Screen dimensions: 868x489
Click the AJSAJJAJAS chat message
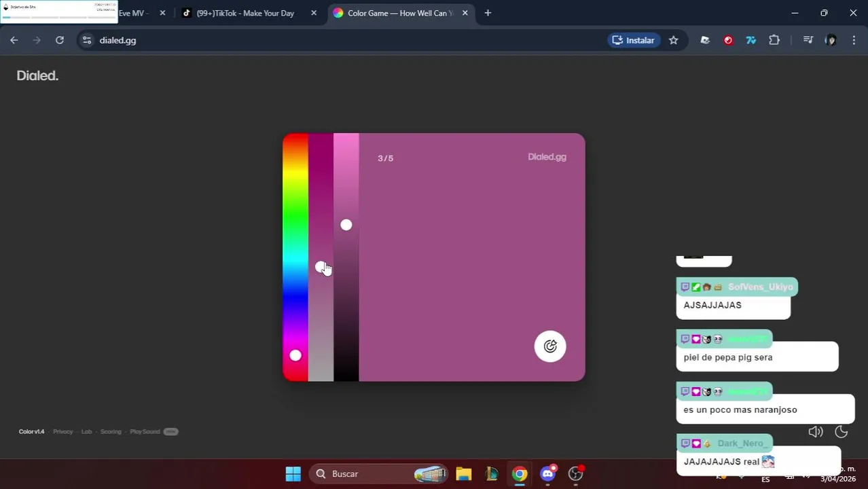pos(712,305)
